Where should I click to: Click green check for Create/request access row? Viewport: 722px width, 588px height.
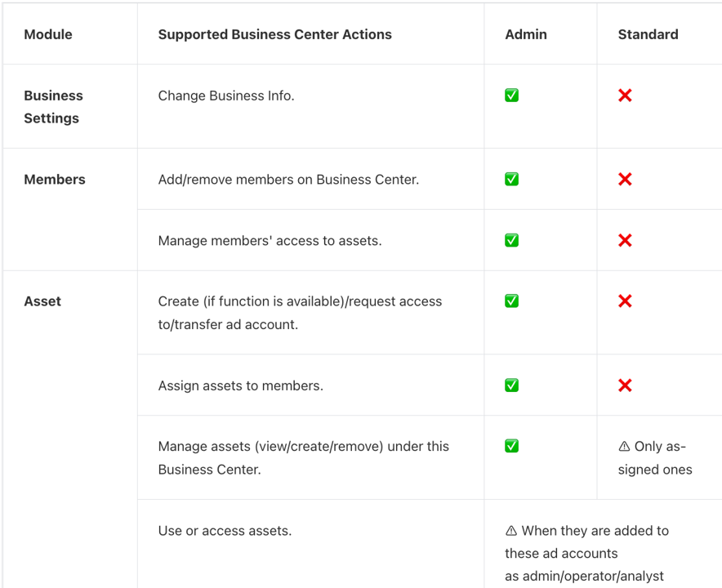point(511,301)
